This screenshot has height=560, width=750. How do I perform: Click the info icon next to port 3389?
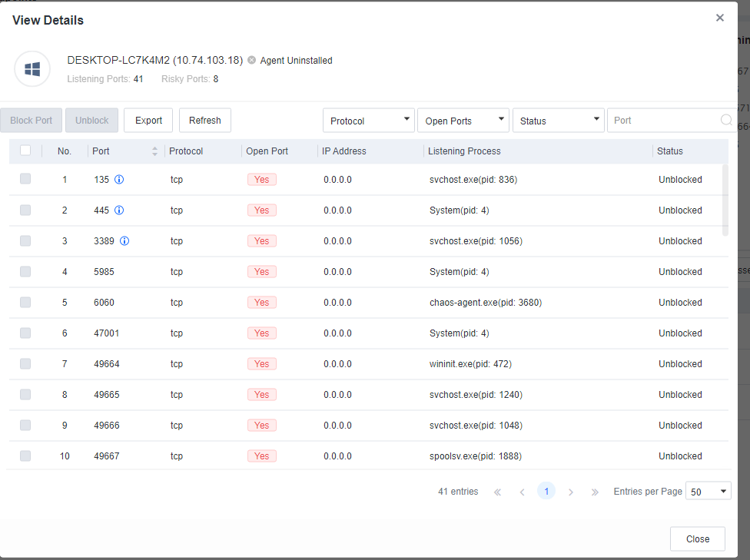[124, 241]
